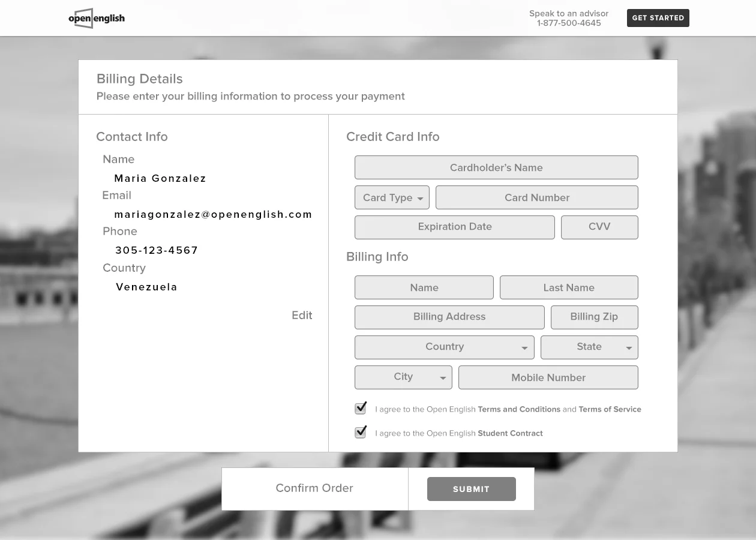
Task: Open the Card Type dropdown
Action: pos(392,197)
